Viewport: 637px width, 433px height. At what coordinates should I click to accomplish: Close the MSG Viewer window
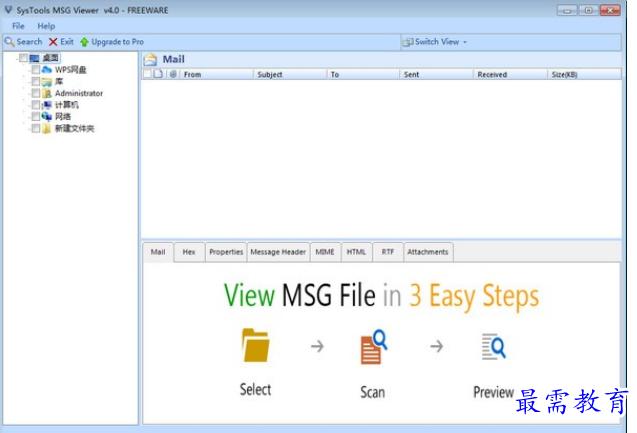click(x=610, y=11)
